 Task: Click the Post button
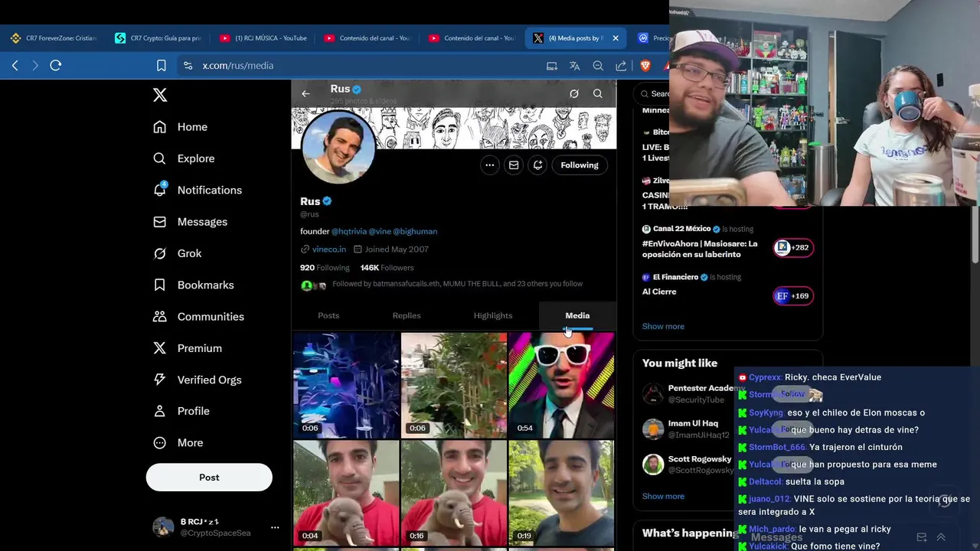coord(209,478)
